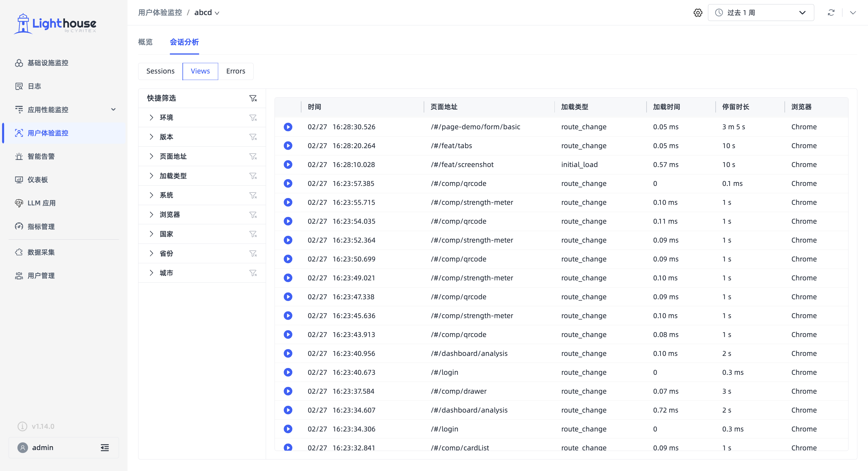Clear all filters icon beside 快捷筛选

point(253,98)
